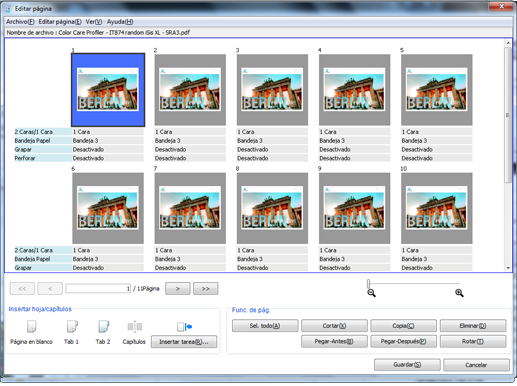The height and width of the screenshot is (386, 517).
Task: Click '1 Cara' value under page 1
Action: point(108,132)
